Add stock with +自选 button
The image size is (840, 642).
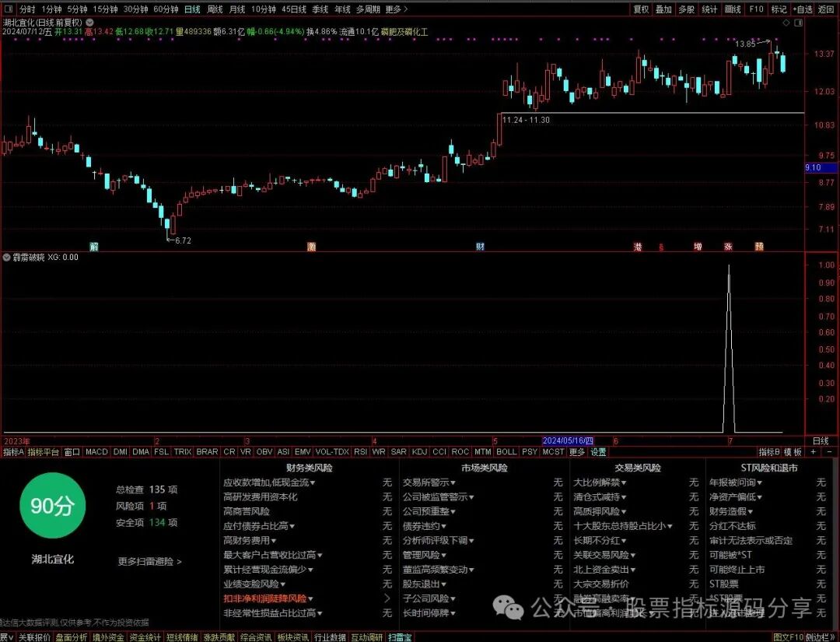(802, 9)
